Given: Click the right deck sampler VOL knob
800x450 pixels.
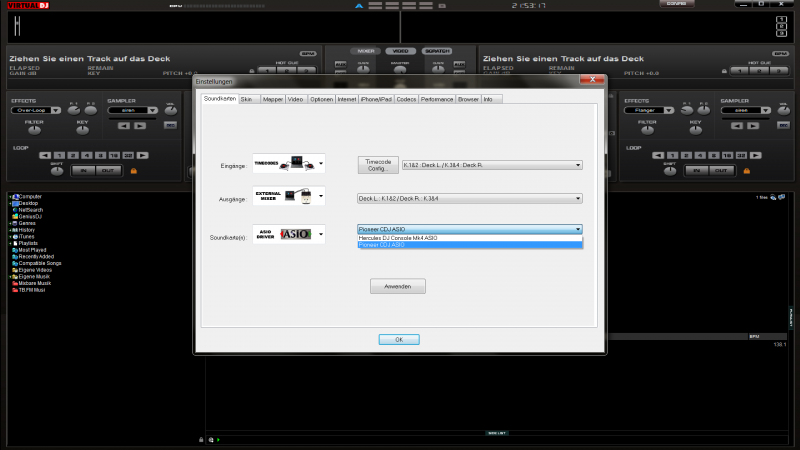Looking at the screenshot, I should 784,110.
